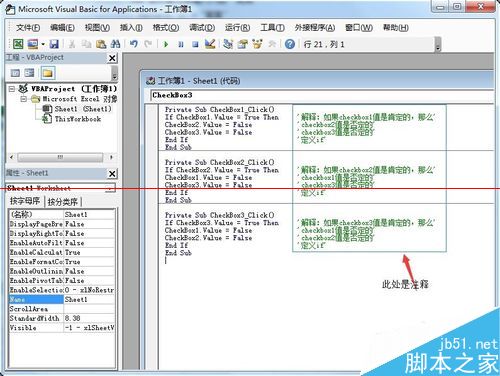The image size is (500, 376).
Task: Click code line If CheckBox2.Value = True Then
Action: pos(222,170)
